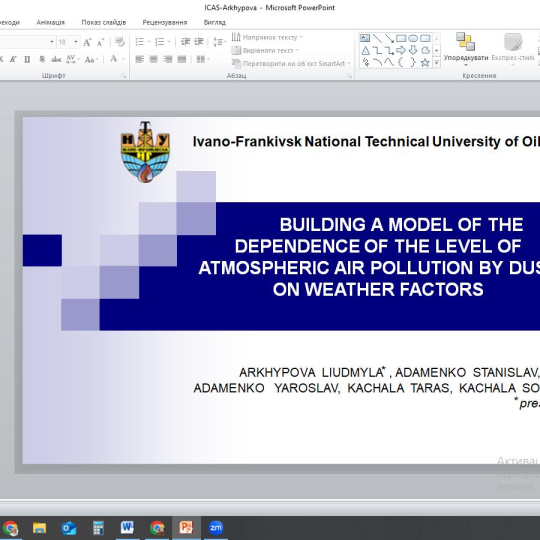
Task: Click the Increase List Level icon
Action: [199, 42]
